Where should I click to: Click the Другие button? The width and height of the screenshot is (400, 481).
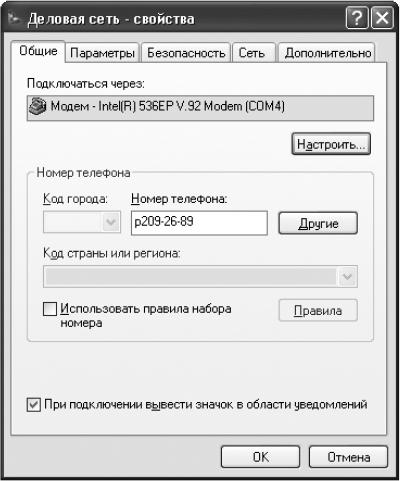pyautogui.click(x=318, y=223)
